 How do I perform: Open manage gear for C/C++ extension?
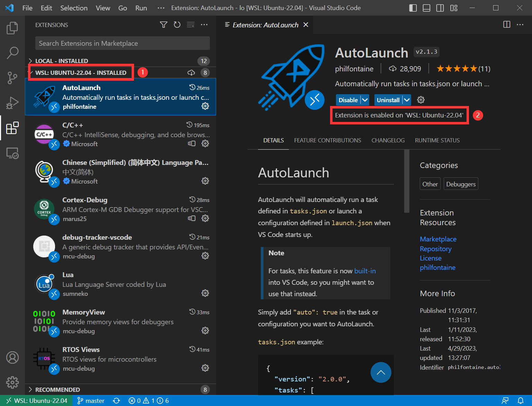click(x=205, y=143)
